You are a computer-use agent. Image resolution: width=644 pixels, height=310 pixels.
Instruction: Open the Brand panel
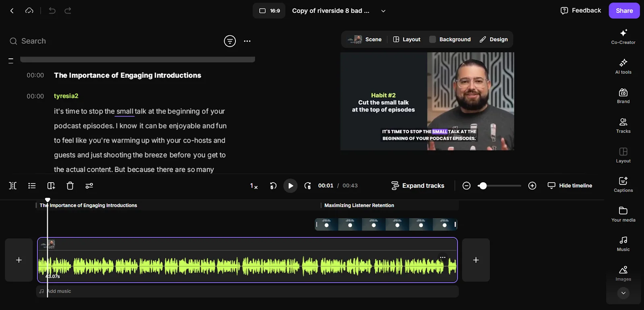pyautogui.click(x=623, y=96)
